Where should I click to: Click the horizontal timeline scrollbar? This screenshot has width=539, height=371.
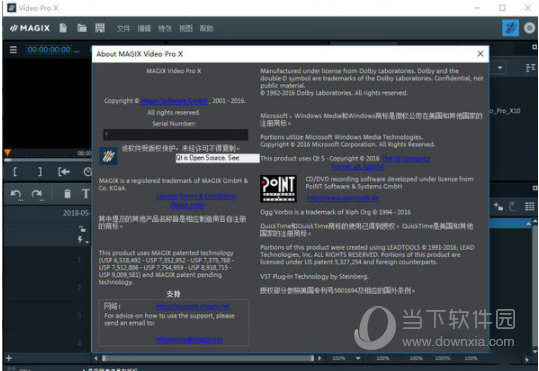(208, 358)
